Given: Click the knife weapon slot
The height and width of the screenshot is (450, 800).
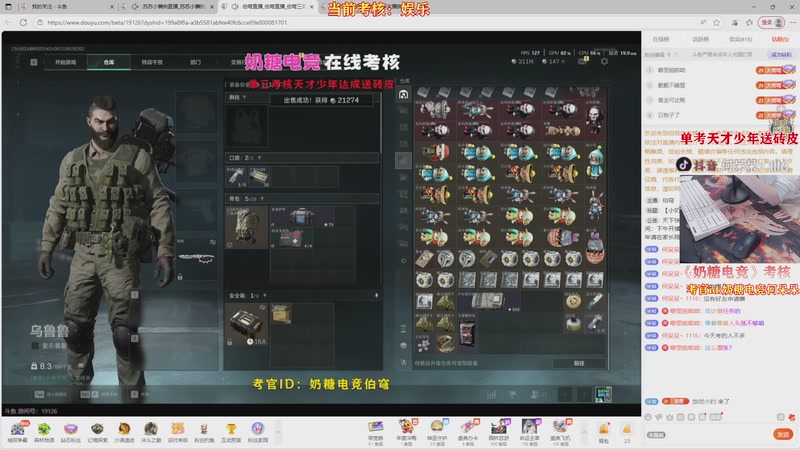Looking at the screenshot, I should coord(196,259).
